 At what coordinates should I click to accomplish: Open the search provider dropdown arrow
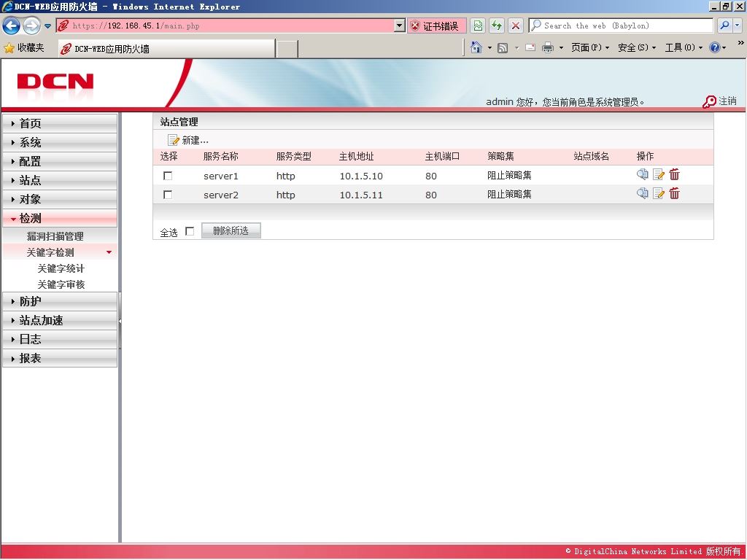[x=738, y=26]
